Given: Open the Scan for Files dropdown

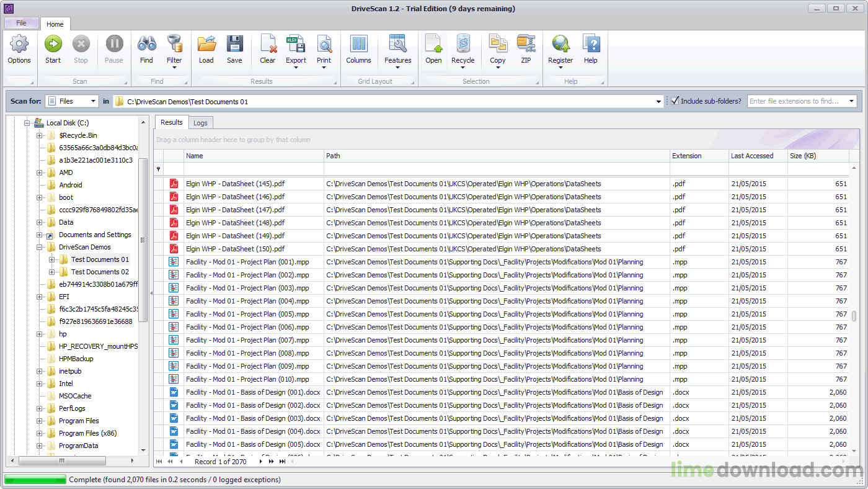Looking at the screenshot, I should [x=72, y=101].
